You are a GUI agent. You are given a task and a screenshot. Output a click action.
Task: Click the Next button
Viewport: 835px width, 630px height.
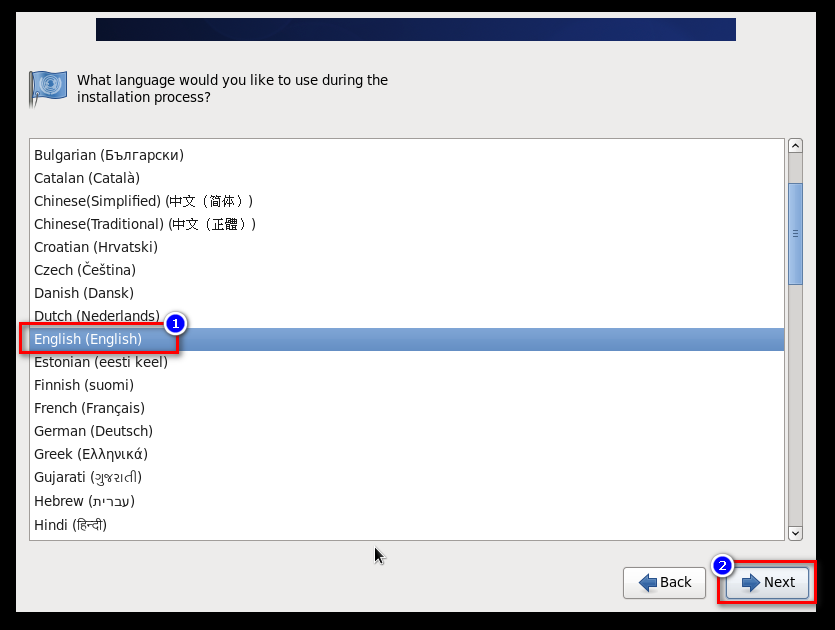click(x=767, y=583)
